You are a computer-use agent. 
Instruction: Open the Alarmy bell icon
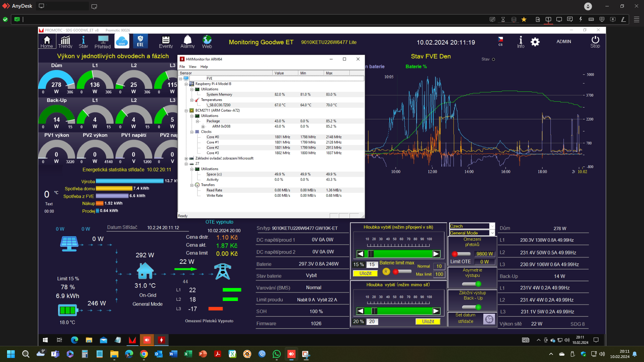[x=187, y=42]
